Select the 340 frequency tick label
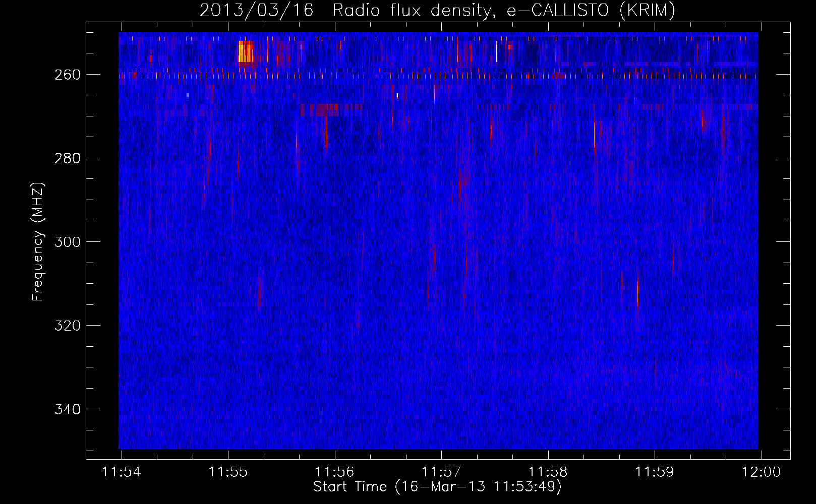Image resolution: width=816 pixels, height=504 pixels. pyautogui.click(x=68, y=409)
